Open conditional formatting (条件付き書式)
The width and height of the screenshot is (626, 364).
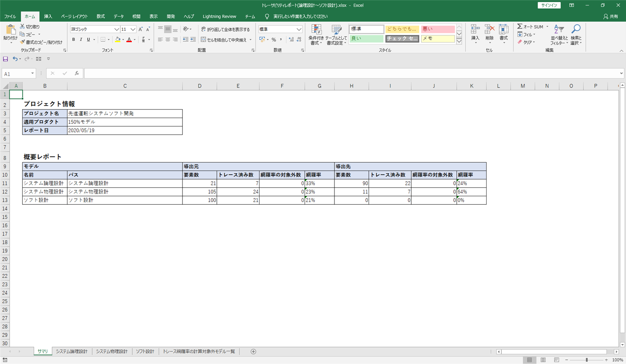click(316, 35)
